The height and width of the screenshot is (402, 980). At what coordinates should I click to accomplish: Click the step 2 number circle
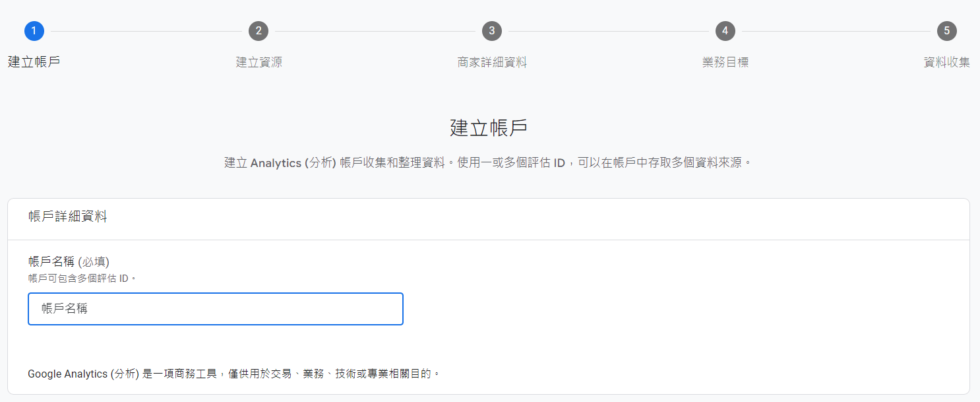(259, 31)
